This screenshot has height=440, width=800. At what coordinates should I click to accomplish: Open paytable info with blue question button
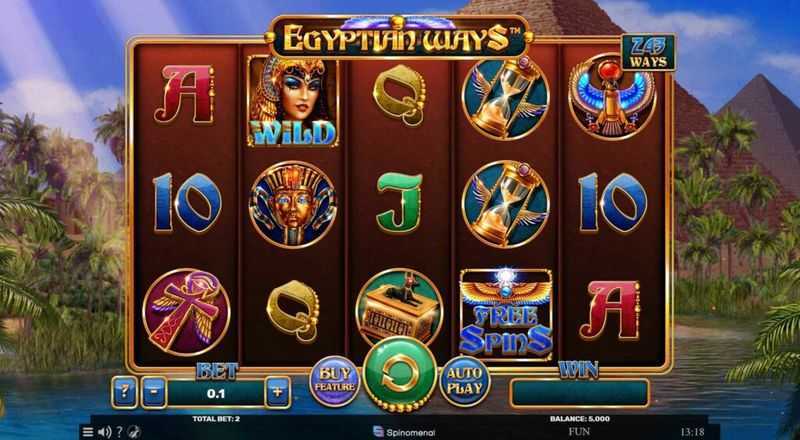125,393
